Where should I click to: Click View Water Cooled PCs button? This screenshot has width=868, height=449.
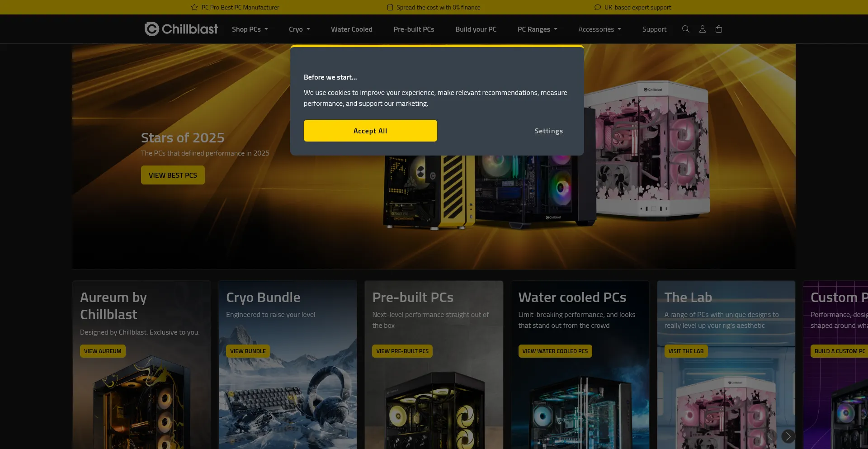tap(555, 351)
